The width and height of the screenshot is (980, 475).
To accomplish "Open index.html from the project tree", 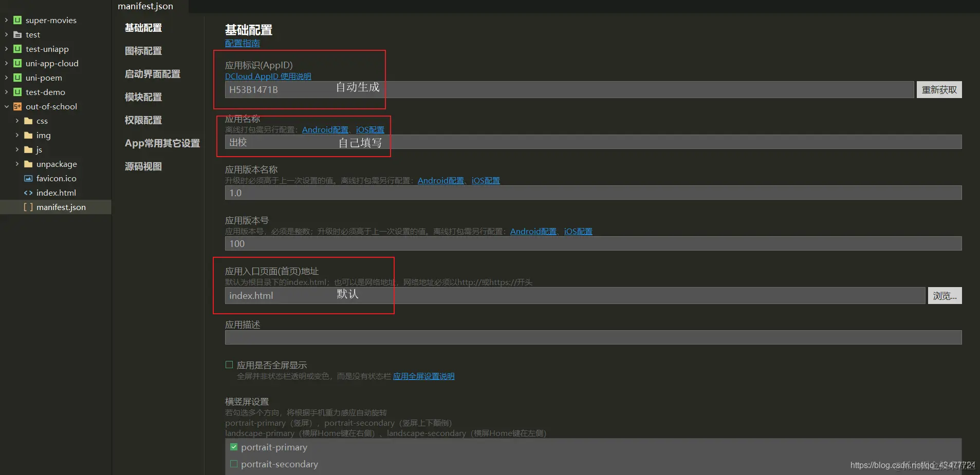I will (56, 193).
